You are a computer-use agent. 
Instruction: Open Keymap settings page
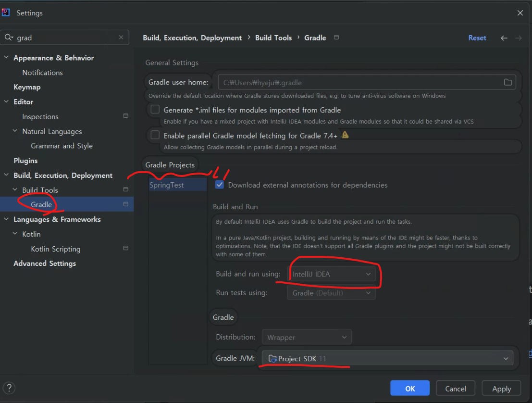pyautogui.click(x=27, y=87)
